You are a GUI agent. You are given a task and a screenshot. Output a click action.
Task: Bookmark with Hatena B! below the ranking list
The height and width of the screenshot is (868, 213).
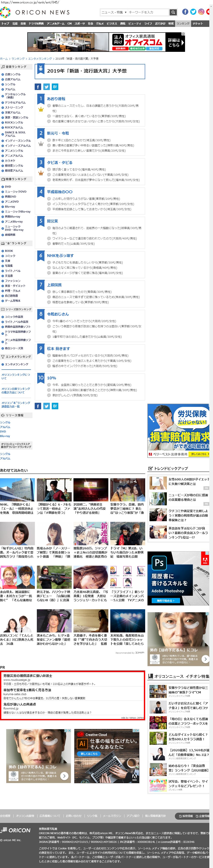coord(55,406)
